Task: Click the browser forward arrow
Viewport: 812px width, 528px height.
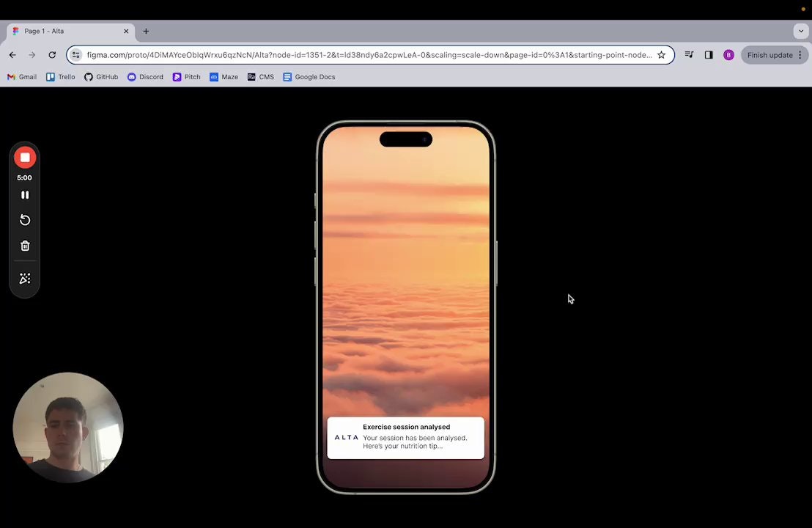Action: pos(32,55)
